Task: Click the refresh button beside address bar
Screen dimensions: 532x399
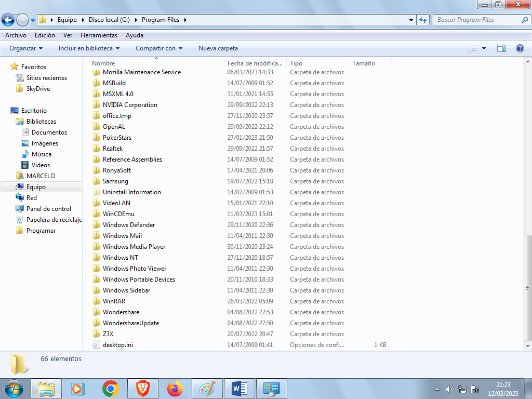Action: [x=423, y=20]
